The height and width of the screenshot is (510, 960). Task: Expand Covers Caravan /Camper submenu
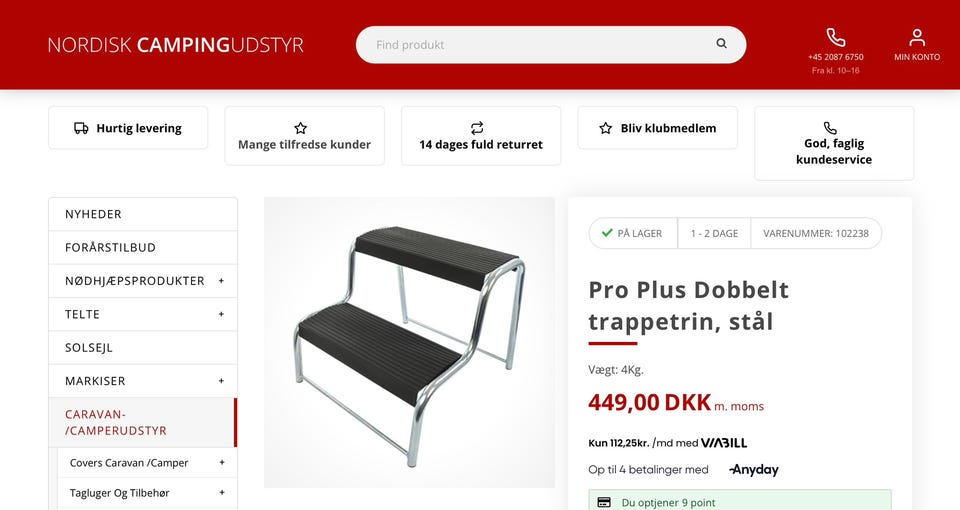click(x=222, y=463)
